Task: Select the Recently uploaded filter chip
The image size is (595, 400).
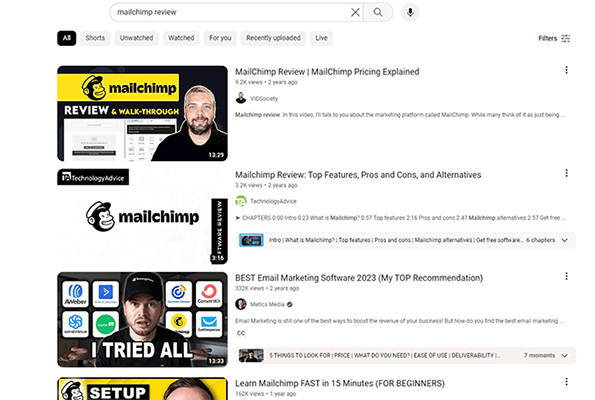Action: pyautogui.click(x=273, y=38)
